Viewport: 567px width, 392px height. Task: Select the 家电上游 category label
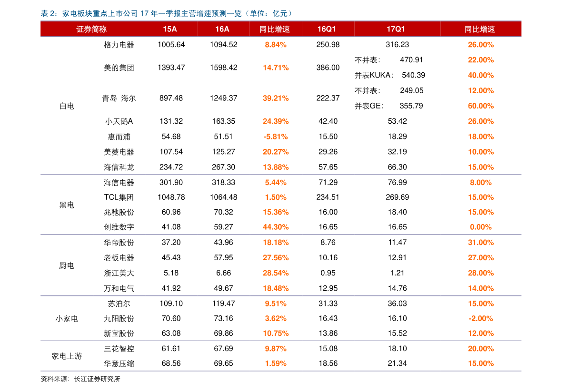[x=67, y=357]
